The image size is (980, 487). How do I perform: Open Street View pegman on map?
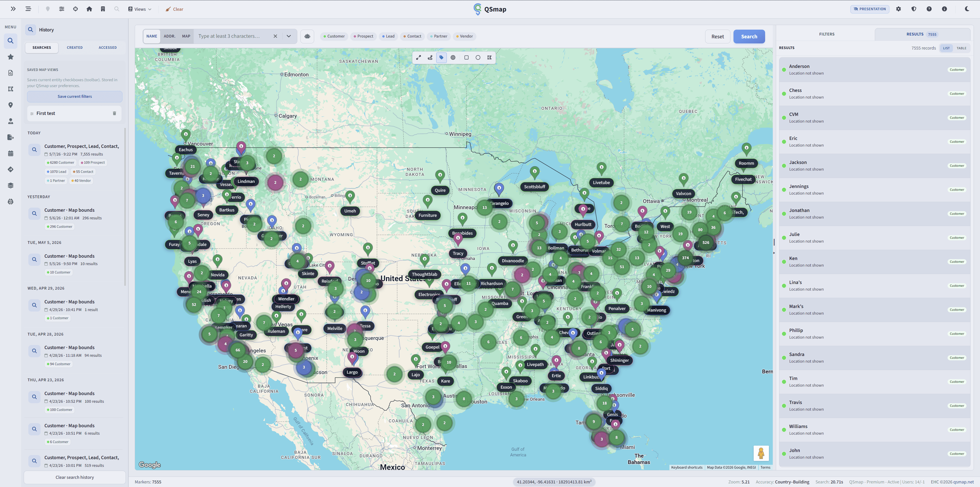point(761,453)
